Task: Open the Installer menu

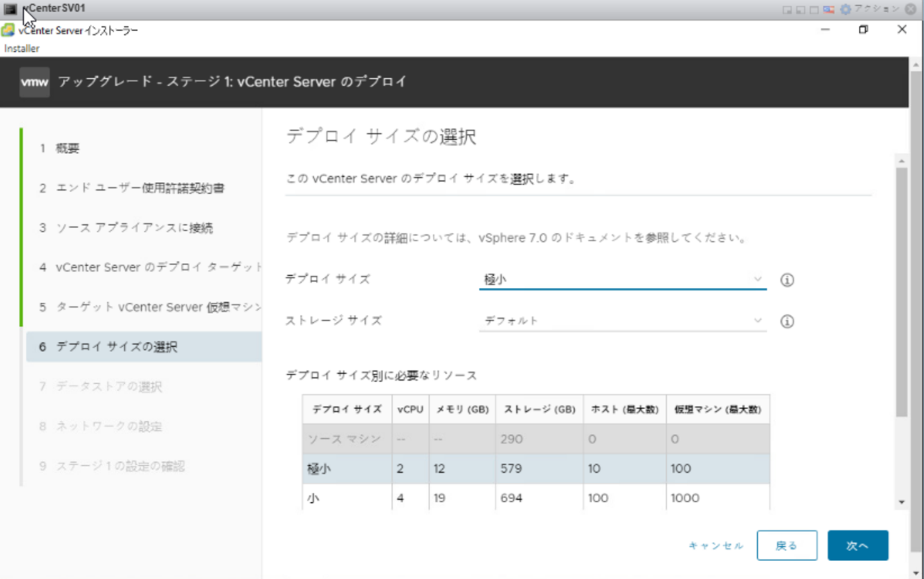Action: (x=22, y=48)
